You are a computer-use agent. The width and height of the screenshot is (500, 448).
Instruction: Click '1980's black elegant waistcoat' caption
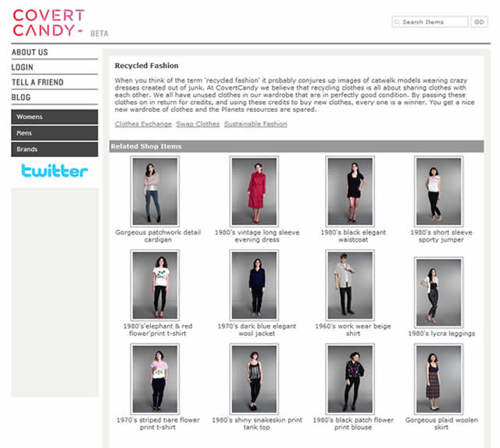(x=353, y=236)
